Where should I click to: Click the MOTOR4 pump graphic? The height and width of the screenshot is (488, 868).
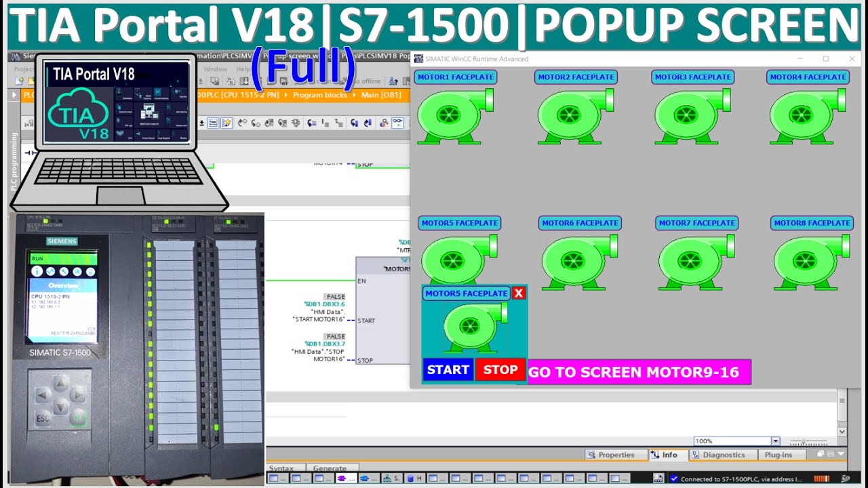[808, 117]
